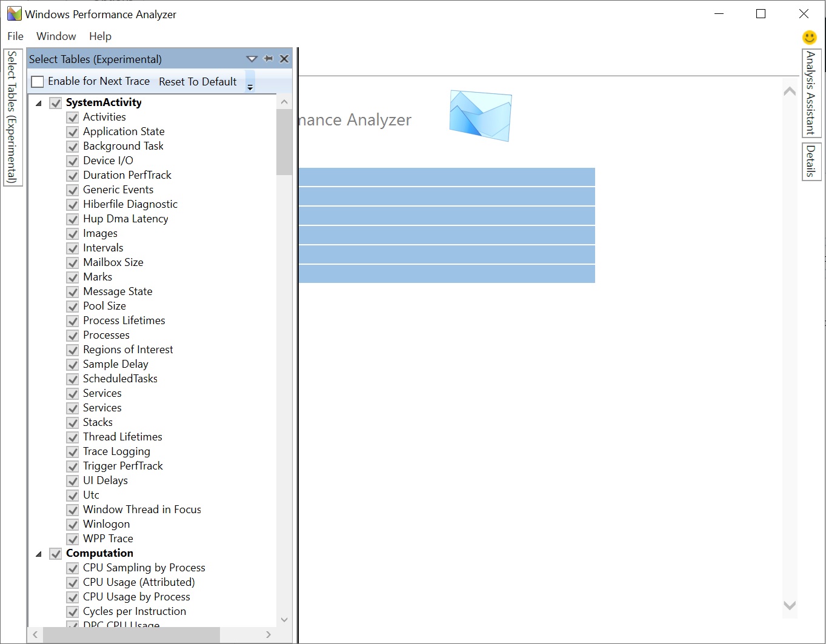Select the Select Tables (Experimental) sidebar tab
The image size is (826, 644).
(x=12, y=115)
